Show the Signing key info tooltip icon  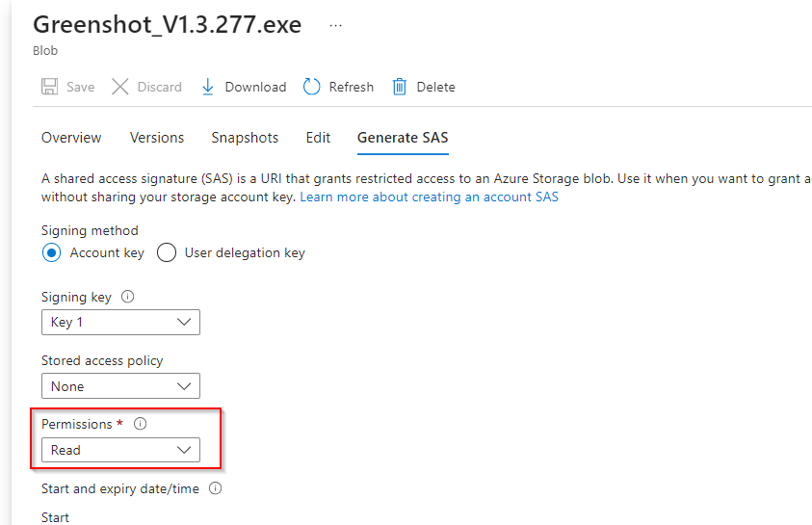coord(128,298)
